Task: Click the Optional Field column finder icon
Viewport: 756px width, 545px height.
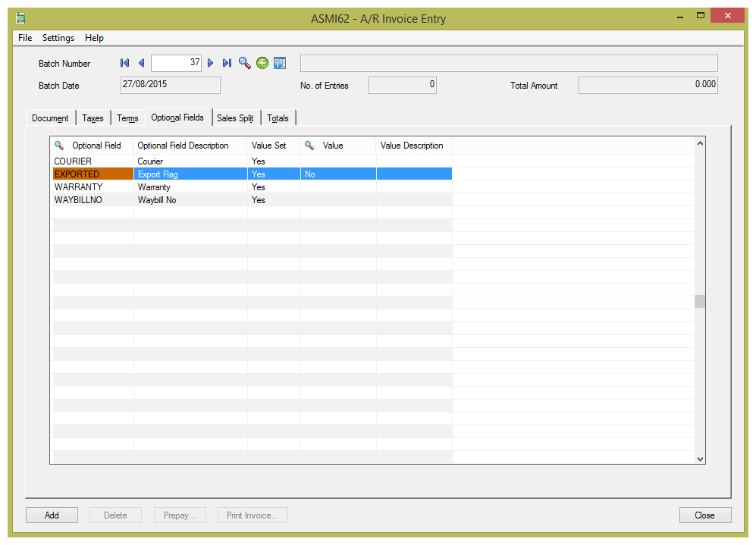Action: click(x=59, y=146)
